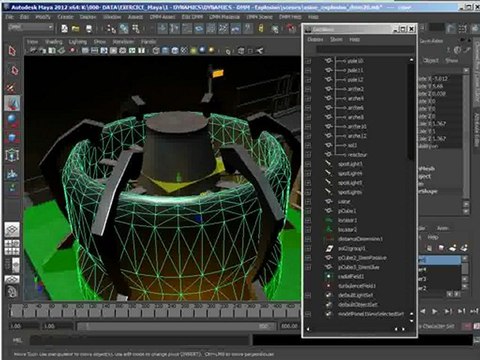
Task: Toggle smooth shade all in viewport toolbar
Action: click(165, 51)
